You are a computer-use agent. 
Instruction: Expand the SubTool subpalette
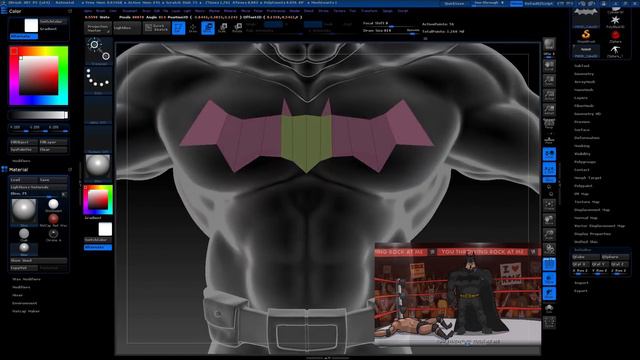(x=582, y=66)
